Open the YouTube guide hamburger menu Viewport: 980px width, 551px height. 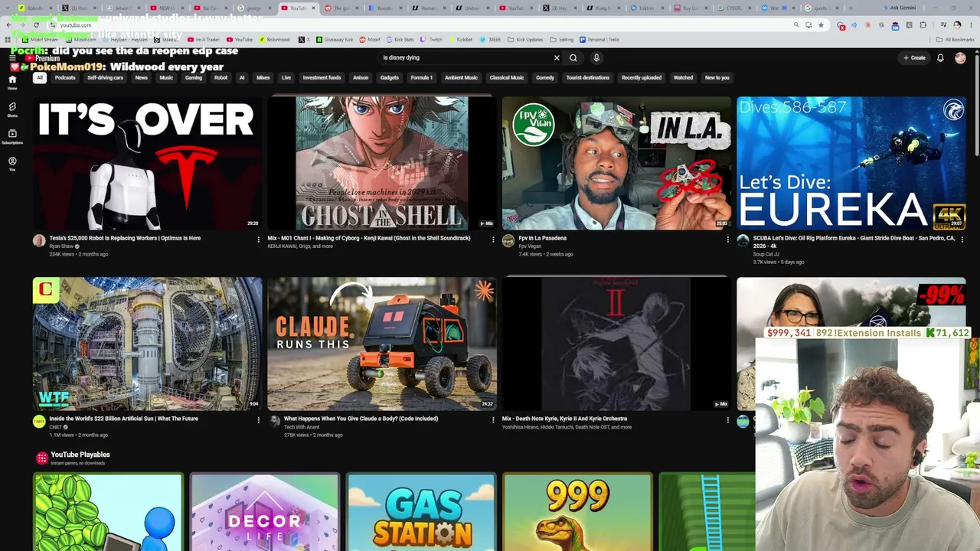point(12,57)
